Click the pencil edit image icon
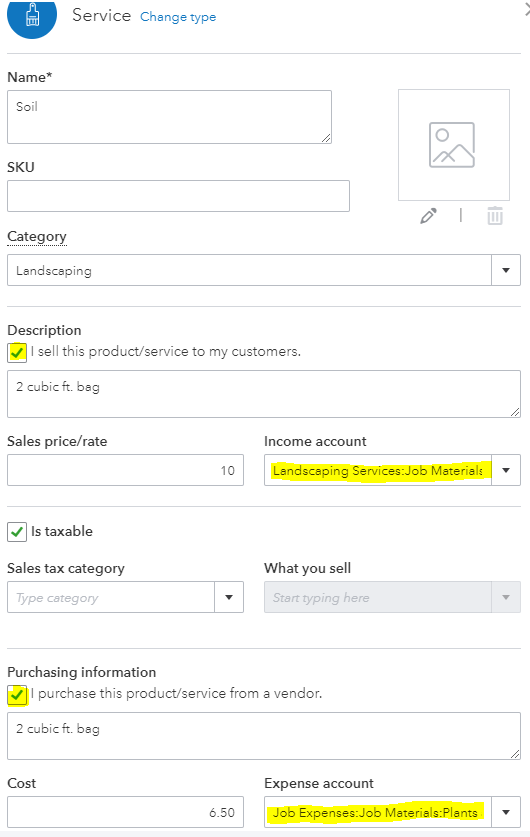 coord(429,216)
